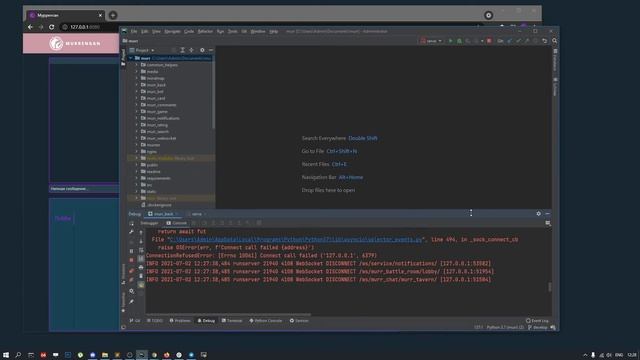Jump up the stack trace arrow

pos(141,233)
